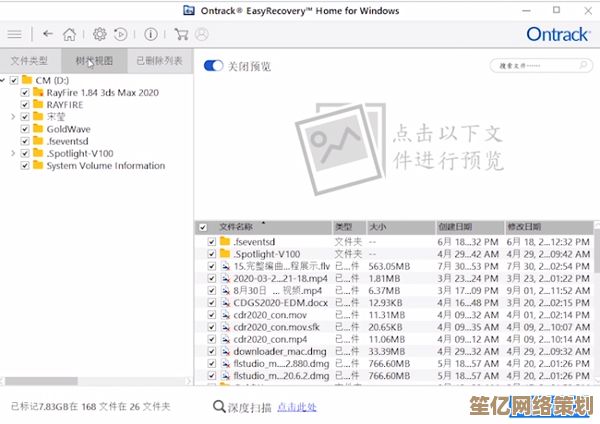The width and height of the screenshot is (600, 424).
Task: Click the 点击此处 deep scan link
Action: pos(296,406)
